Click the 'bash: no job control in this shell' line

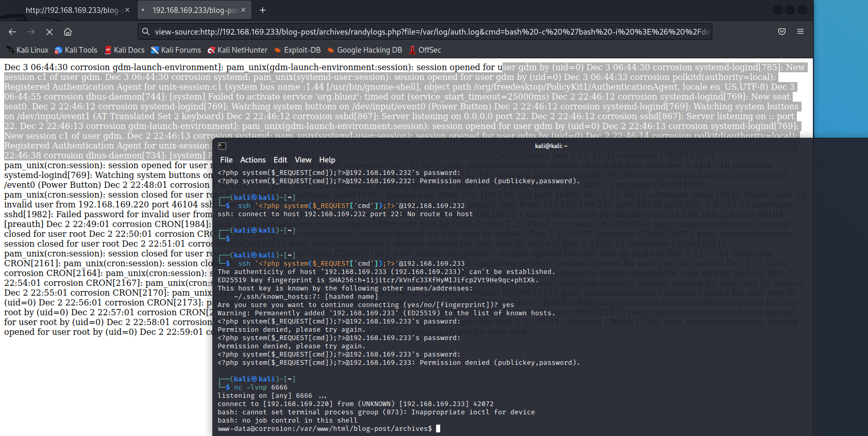[287, 421]
